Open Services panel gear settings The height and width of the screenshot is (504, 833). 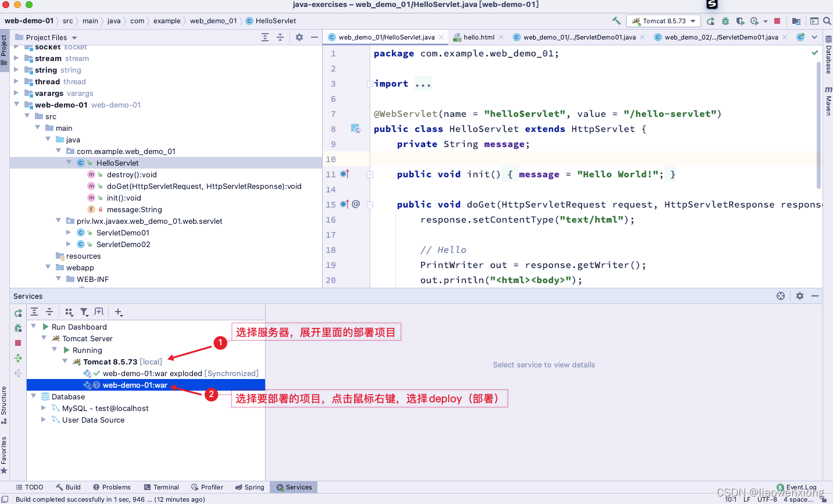(x=800, y=296)
